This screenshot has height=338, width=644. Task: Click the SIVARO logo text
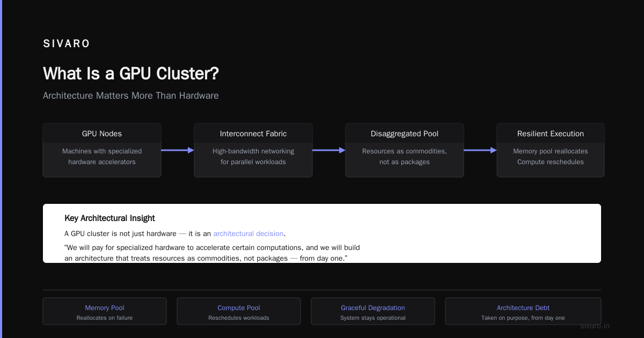point(67,44)
